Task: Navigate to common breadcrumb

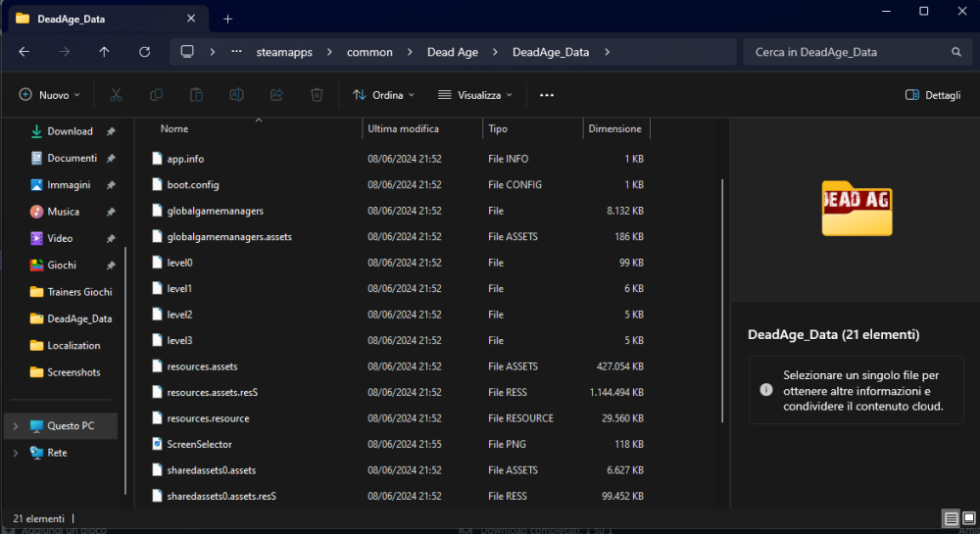Action: tap(370, 52)
